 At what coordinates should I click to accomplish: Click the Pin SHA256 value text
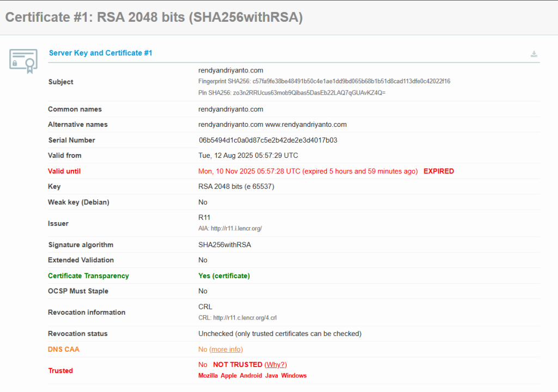(x=309, y=93)
